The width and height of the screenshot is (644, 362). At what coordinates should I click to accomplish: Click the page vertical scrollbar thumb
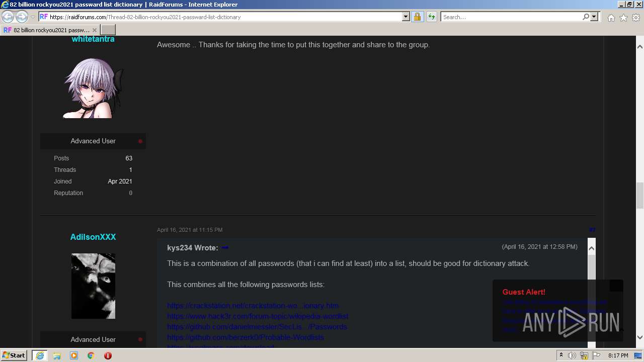click(x=640, y=196)
